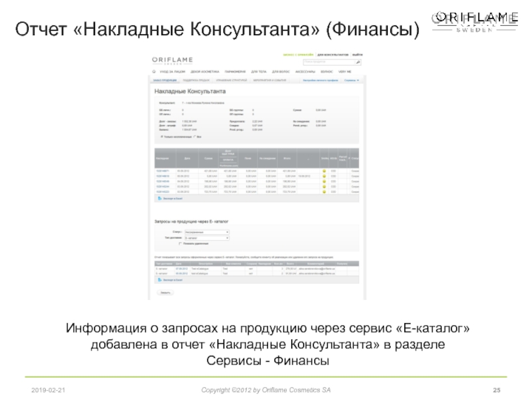The width and height of the screenshot is (532, 399).
Task: Click the Excel export icon below the E-catalog table
Action: point(160,280)
